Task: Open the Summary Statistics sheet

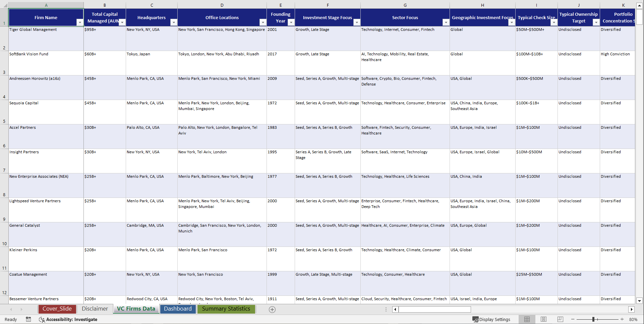Action: pyautogui.click(x=226, y=309)
